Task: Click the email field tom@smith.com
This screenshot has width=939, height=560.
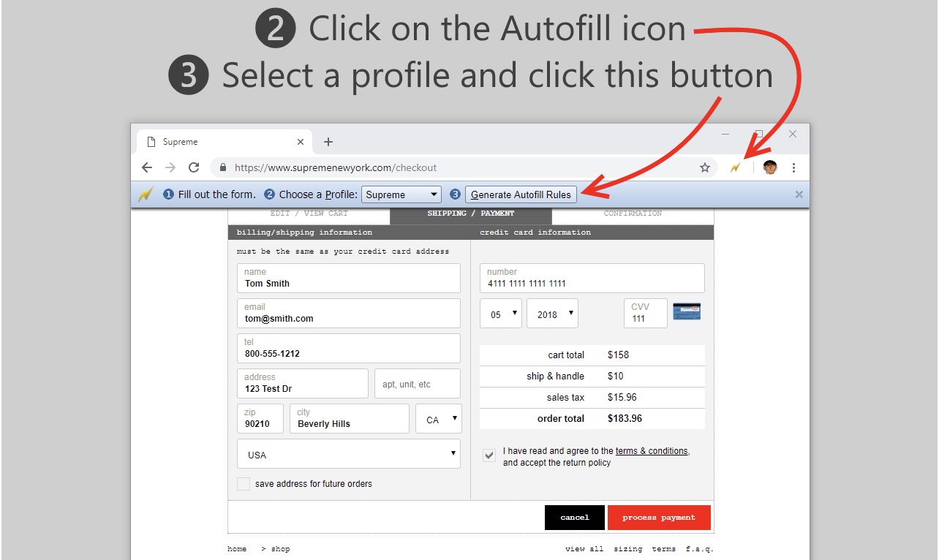Action: (349, 314)
